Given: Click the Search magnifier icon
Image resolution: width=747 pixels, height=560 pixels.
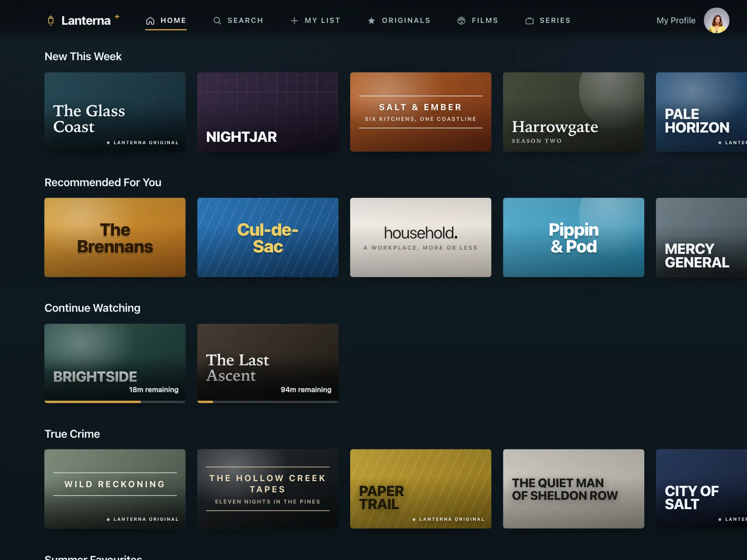Looking at the screenshot, I should pos(217,21).
